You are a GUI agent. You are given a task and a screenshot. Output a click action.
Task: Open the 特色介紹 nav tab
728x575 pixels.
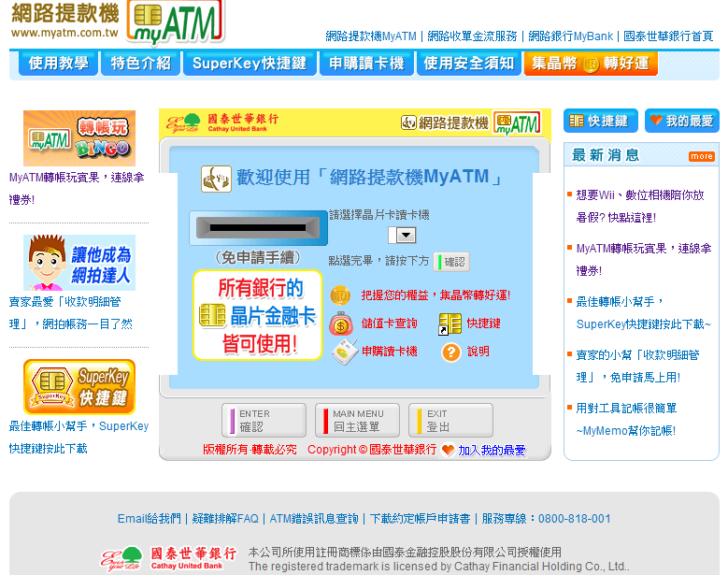pos(141,64)
